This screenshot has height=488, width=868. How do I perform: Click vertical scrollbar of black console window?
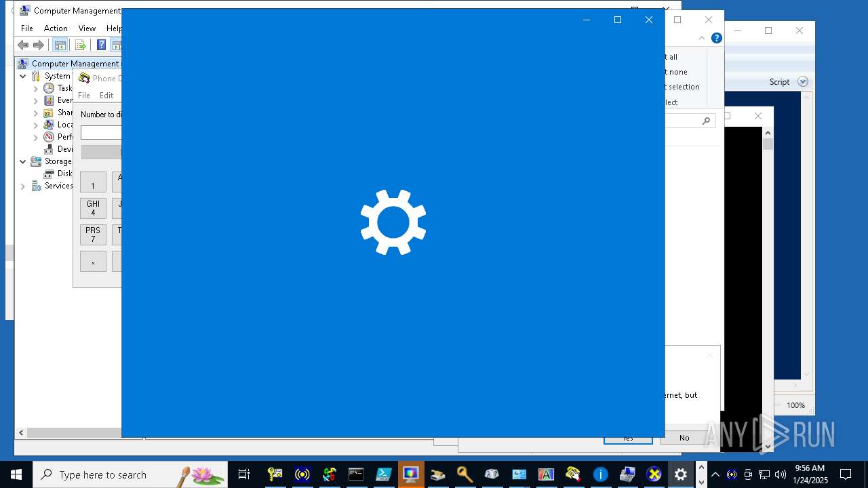click(768, 288)
